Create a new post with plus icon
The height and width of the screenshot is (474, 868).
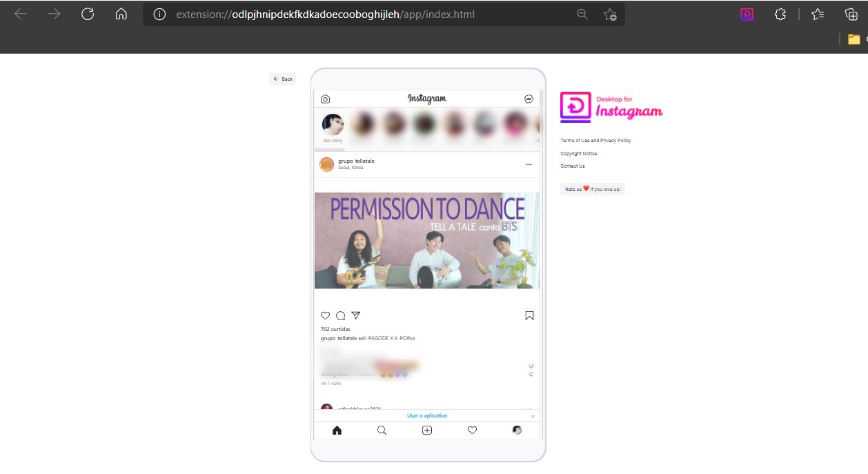pyautogui.click(x=427, y=431)
